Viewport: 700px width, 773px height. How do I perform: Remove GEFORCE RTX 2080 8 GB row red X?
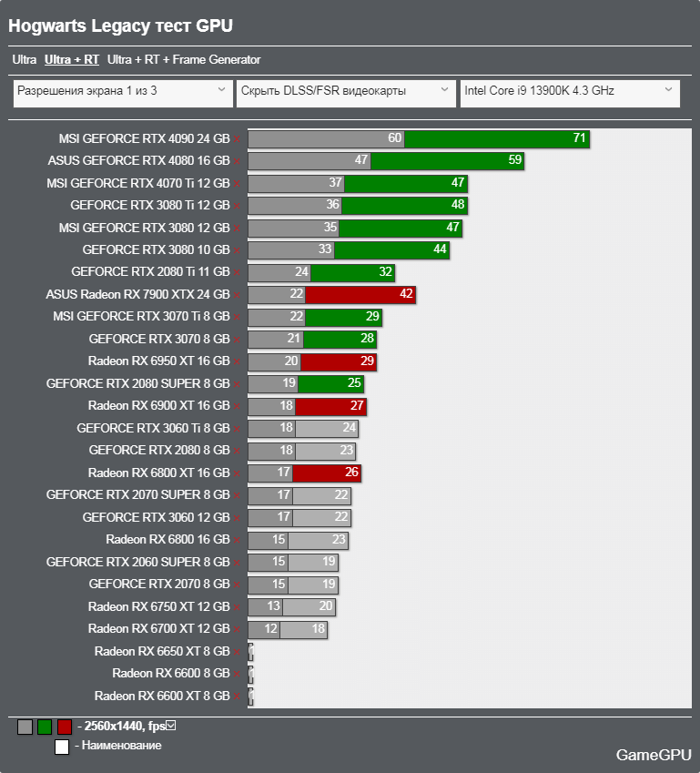(237, 451)
